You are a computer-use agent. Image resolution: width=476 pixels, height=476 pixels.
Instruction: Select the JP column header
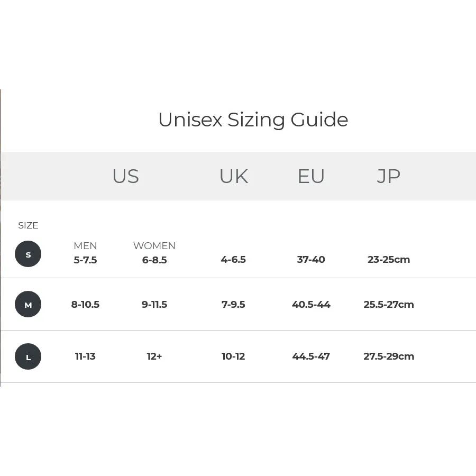pos(389,176)
